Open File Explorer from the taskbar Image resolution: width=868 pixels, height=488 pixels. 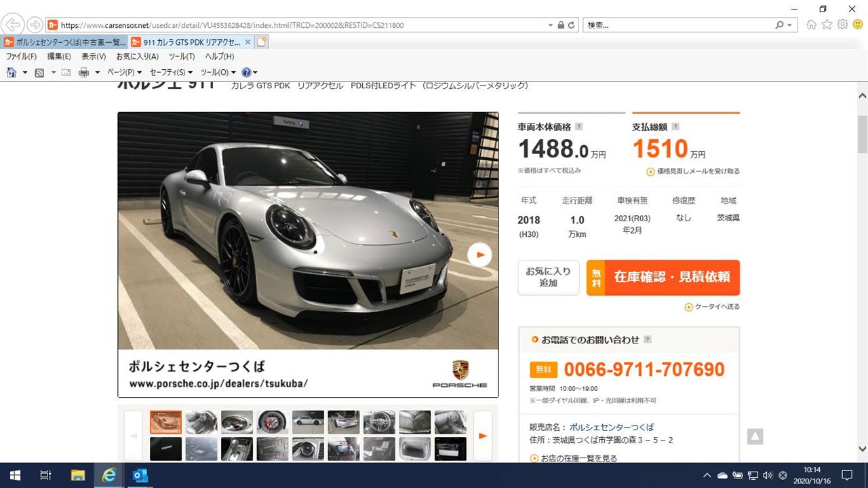tap(77, 475)
